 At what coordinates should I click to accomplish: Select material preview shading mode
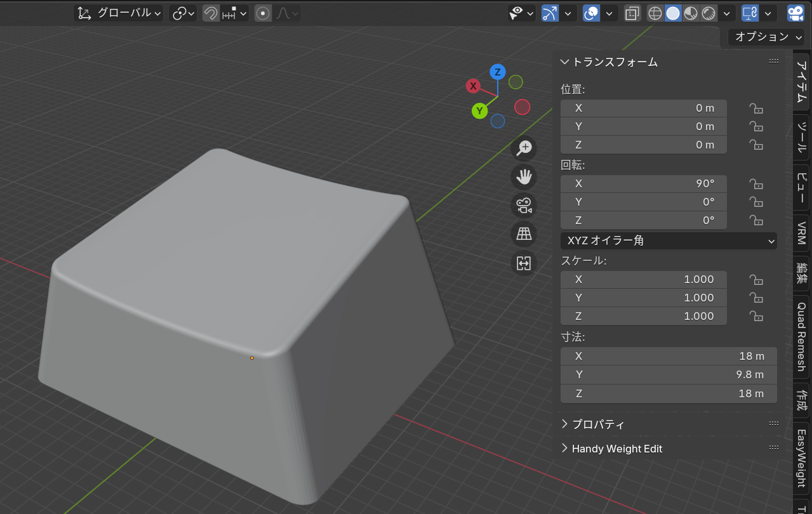pos(691,13)
